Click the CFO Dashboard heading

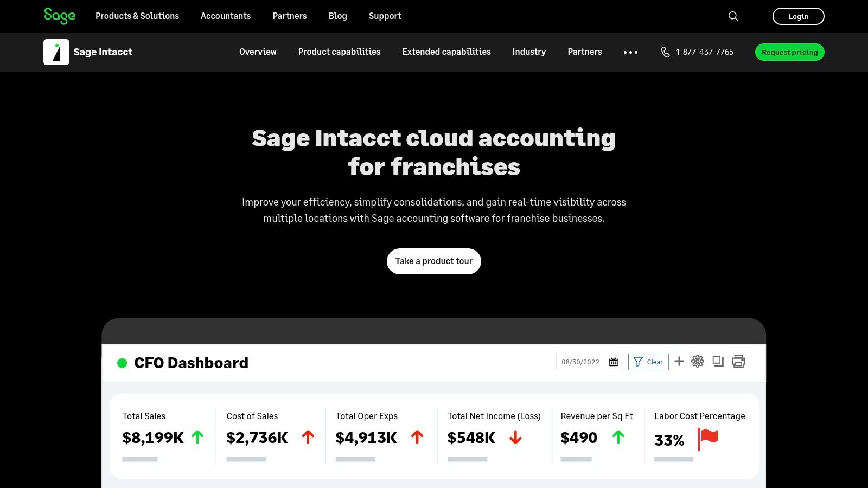[191, 363]
